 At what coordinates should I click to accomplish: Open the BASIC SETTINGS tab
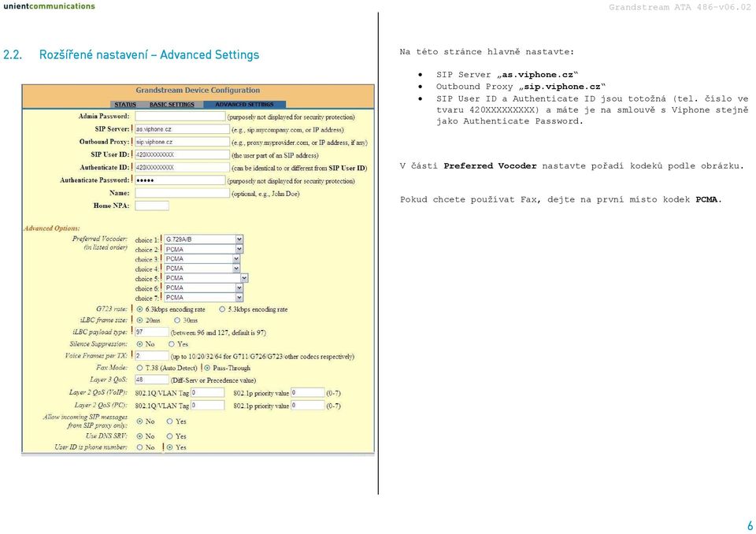(172, 104)
